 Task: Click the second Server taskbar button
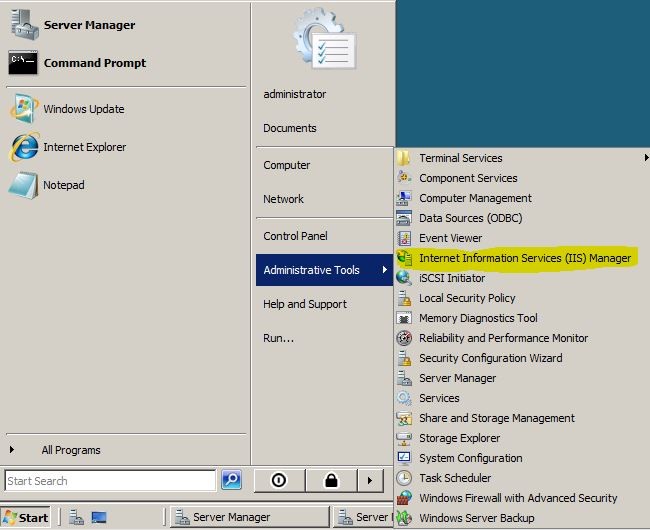click(x=363, y=517)
